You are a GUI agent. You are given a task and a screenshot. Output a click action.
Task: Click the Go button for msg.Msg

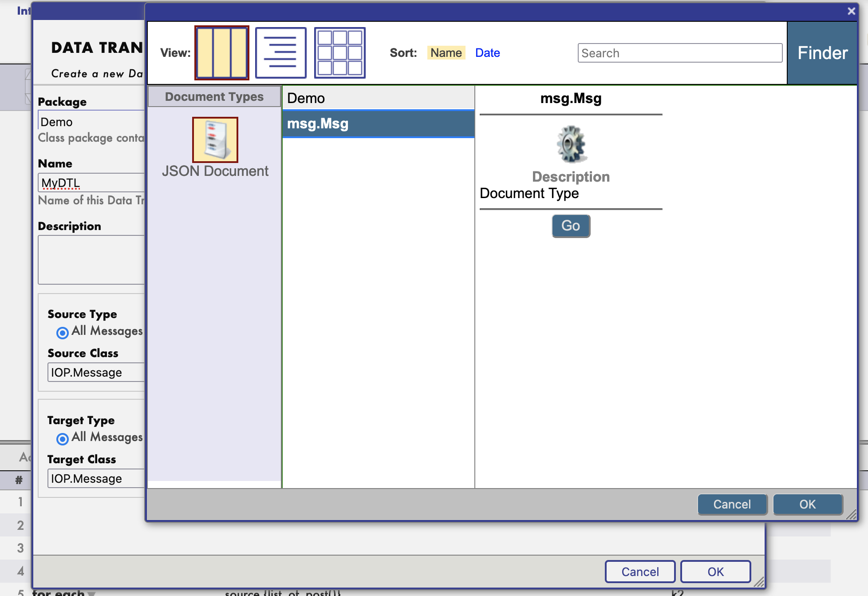[x=570, y=226]
